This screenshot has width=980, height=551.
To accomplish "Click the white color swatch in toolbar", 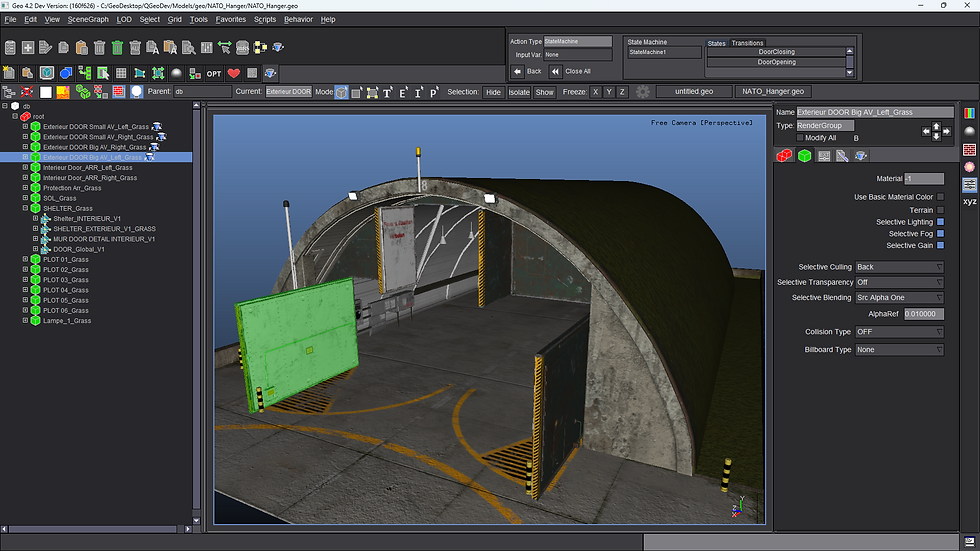I will click(46, 92).
